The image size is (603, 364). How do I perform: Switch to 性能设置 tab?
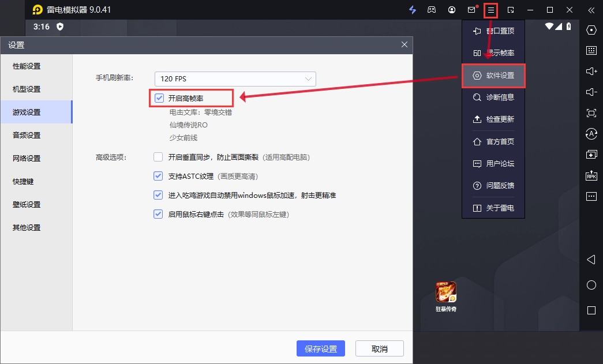36,66
